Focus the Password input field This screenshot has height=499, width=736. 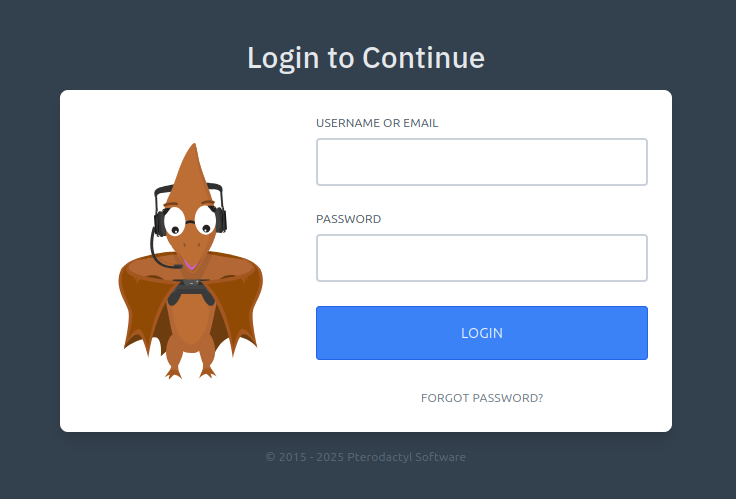pyautogui.click(x=482, y=258)
